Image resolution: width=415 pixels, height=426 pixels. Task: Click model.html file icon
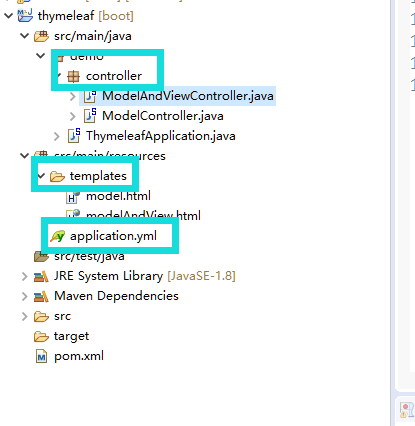click(73, 197)
